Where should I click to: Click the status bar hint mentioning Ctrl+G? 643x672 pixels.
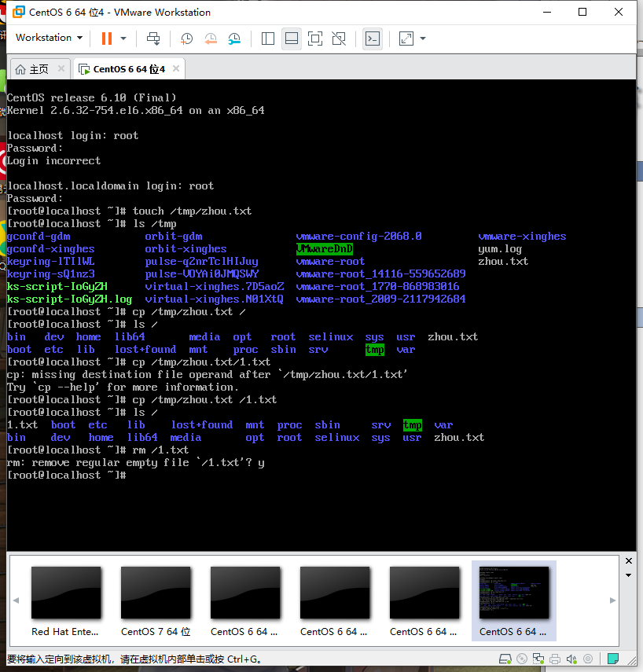[x=134, y=659]
